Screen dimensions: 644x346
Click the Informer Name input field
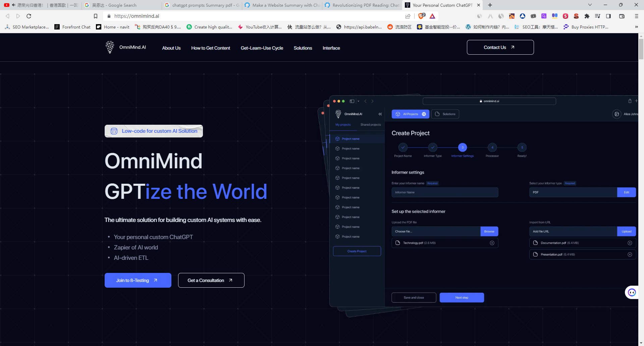445,192
